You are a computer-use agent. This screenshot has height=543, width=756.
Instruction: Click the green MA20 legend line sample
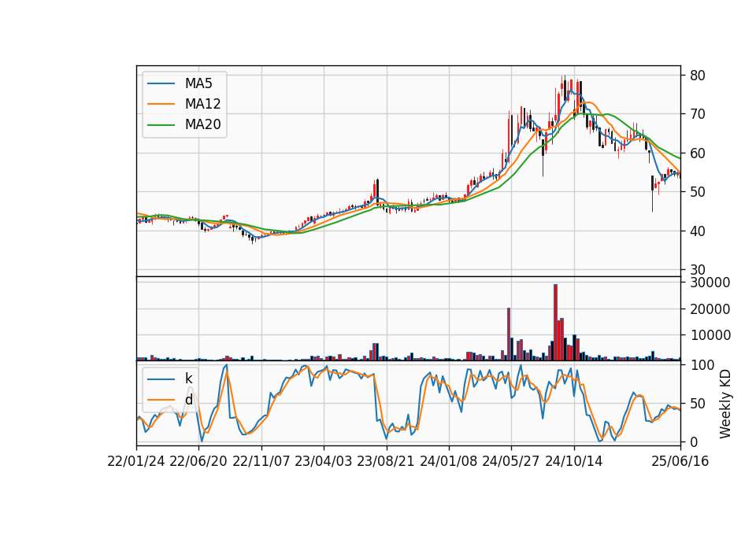161,125
